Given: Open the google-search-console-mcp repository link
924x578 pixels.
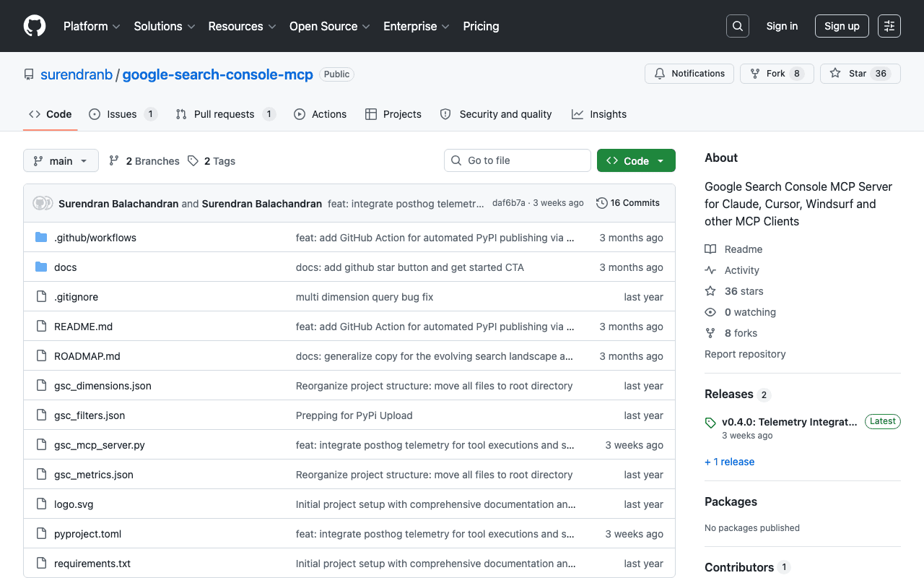Looking at the screenshot, I should pos(218,74).
